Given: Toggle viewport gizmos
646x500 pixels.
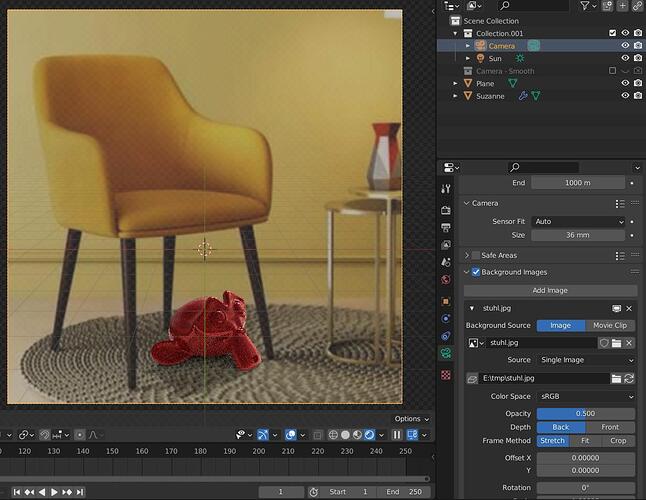Looking at the screenshot, I should 262,435.
